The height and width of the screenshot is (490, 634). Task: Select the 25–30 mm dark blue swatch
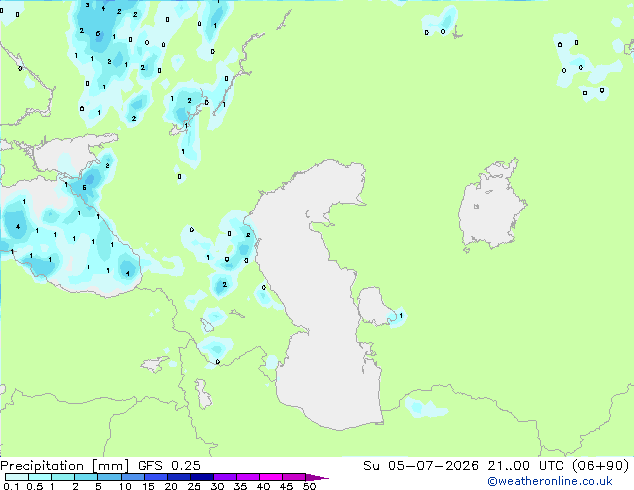pos(201,477)
